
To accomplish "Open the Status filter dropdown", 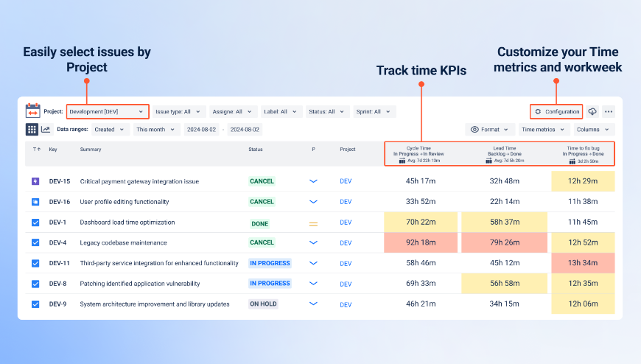I will pos(327,112).
